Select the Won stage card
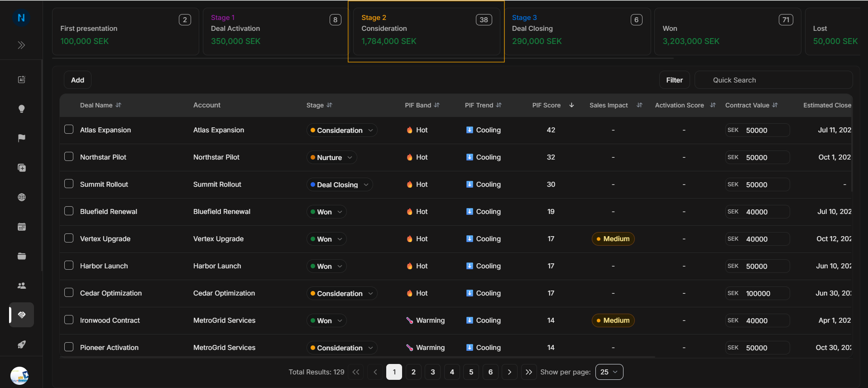The width and height of the screenshot is (868, 388). tap(728, 32)
